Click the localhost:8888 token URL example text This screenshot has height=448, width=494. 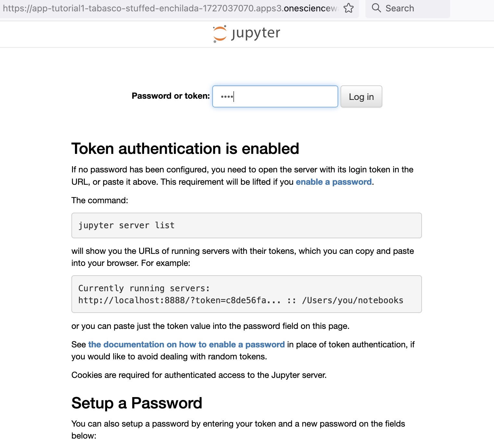[x=179, y=300]
